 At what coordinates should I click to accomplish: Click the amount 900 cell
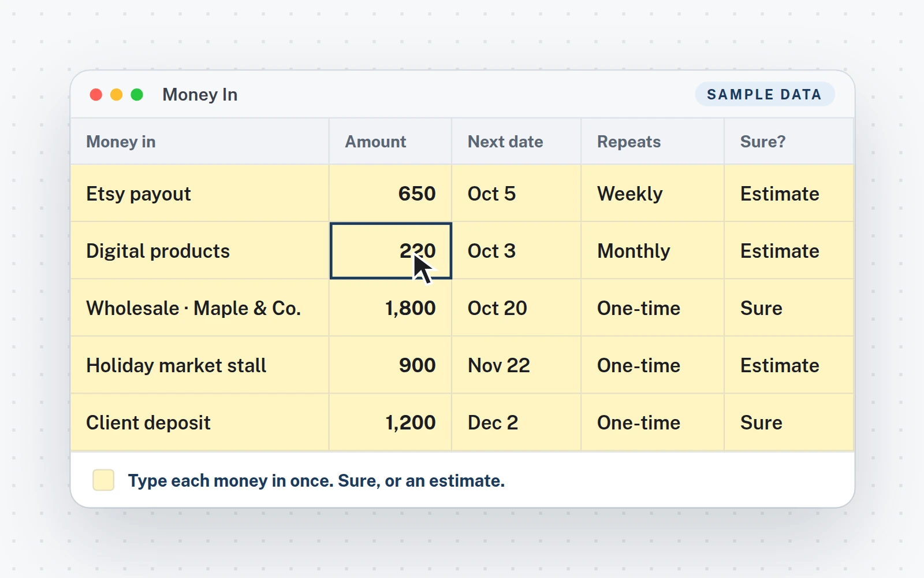[x=390, y=365]
